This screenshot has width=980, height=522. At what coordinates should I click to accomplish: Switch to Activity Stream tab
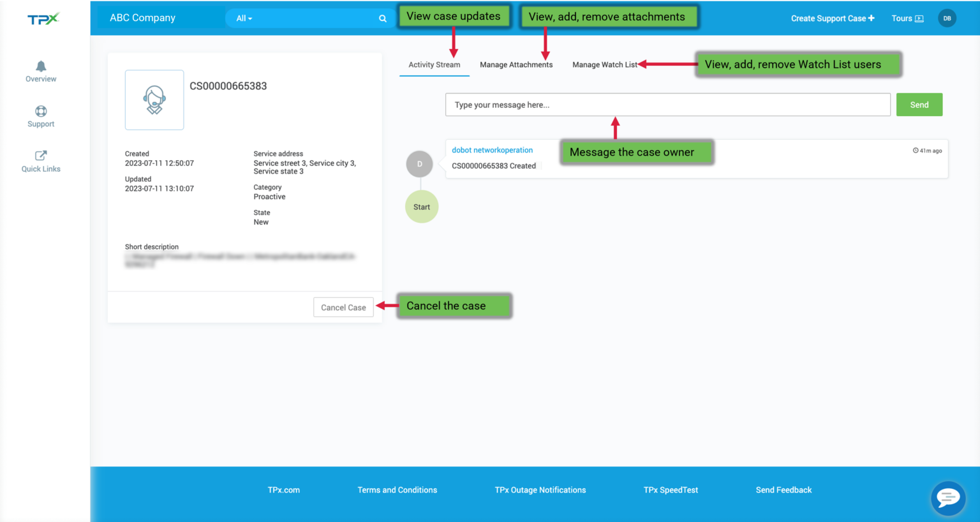(x=434, y=64)
